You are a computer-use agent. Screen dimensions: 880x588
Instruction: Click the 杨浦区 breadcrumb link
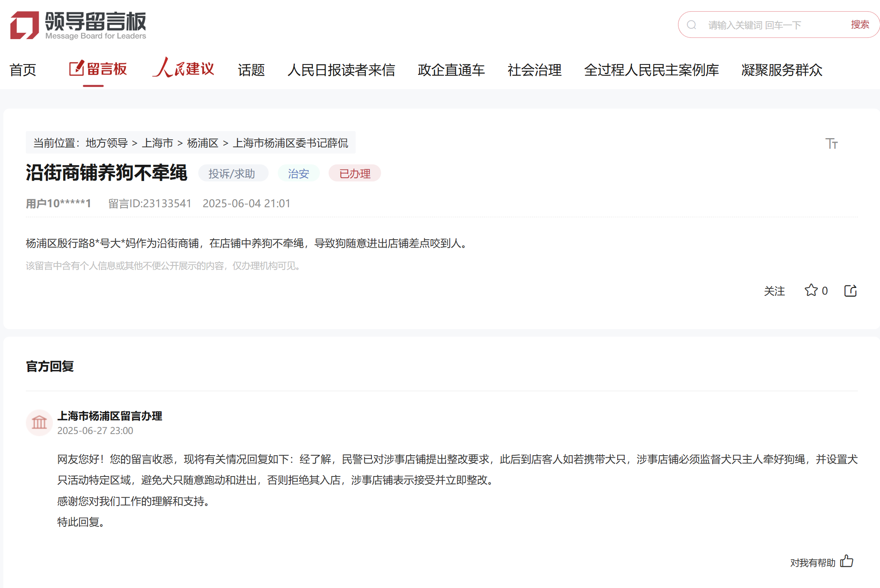[x=202, y=143]
